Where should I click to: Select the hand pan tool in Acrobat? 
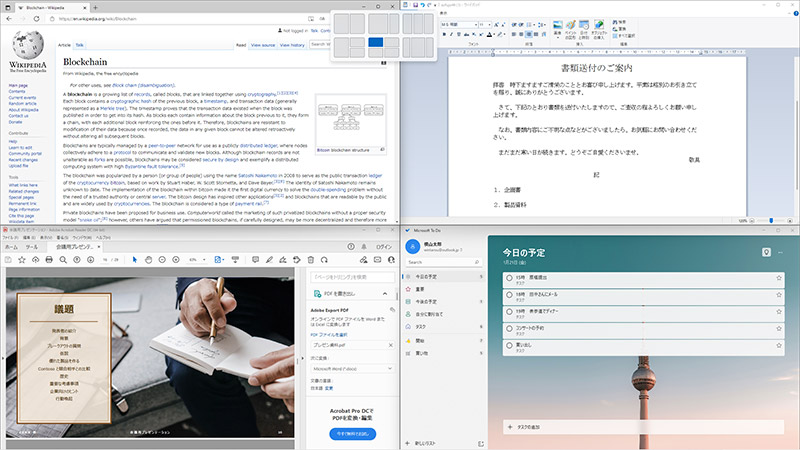[x=149, y=258]
